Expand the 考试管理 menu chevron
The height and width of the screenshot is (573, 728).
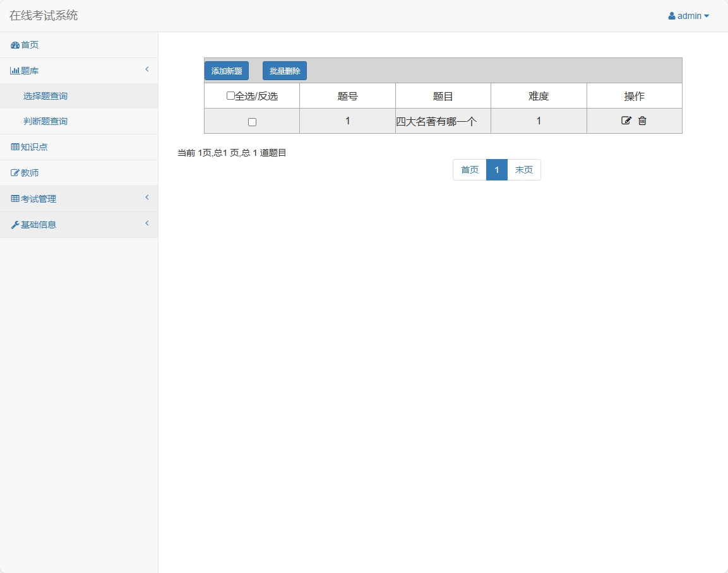(146, 197)
